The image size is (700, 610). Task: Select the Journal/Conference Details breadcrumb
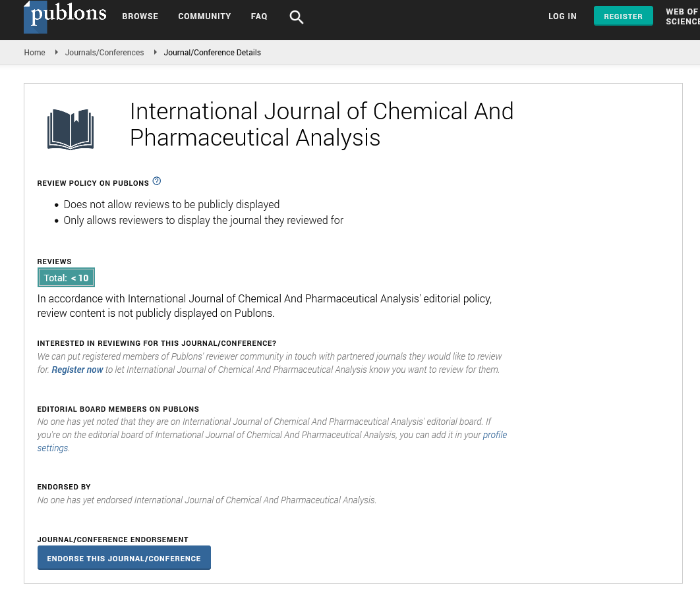(212, 53)
